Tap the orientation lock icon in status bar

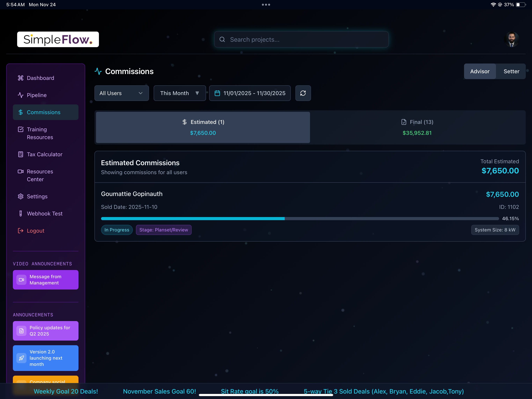(500, 4)
